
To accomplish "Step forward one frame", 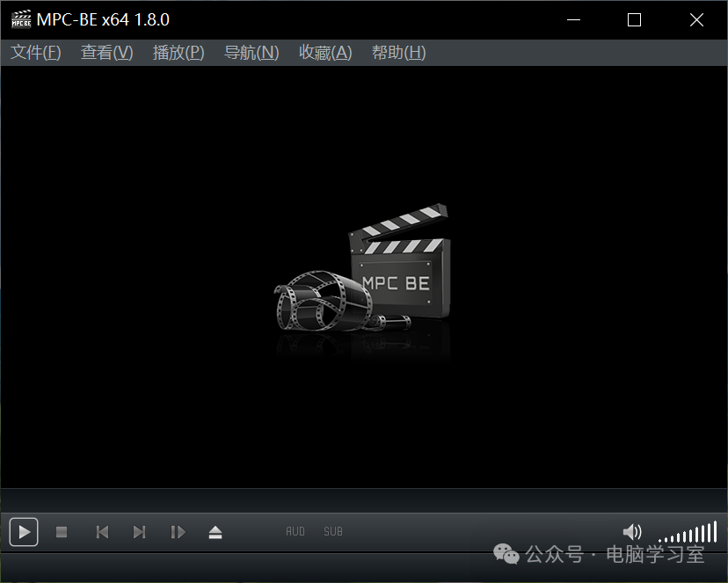I will [178, 531].
